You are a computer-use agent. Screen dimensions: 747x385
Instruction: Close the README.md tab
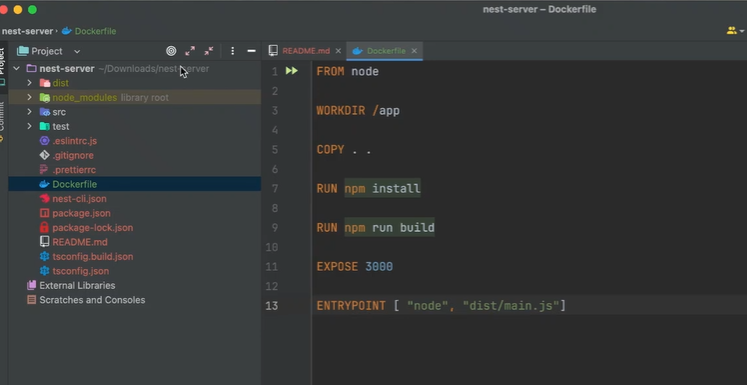click(x=338, y=51)
